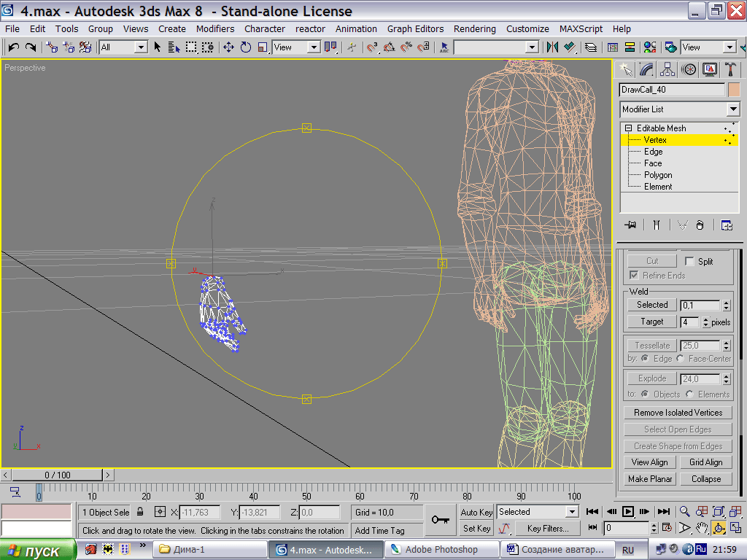Switch to the Utilities hammer tab
The width and height of the screenshot is (747, 560).
[x=730, y=70]
